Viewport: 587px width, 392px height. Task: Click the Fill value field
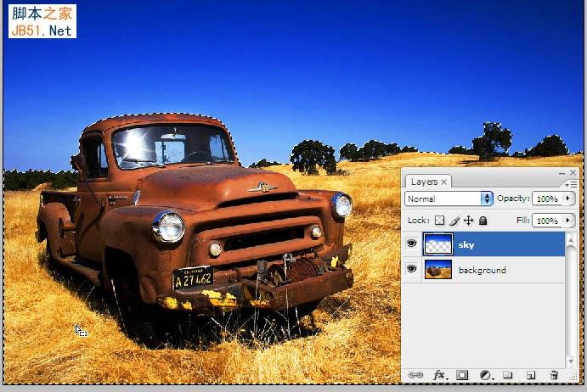548,221
